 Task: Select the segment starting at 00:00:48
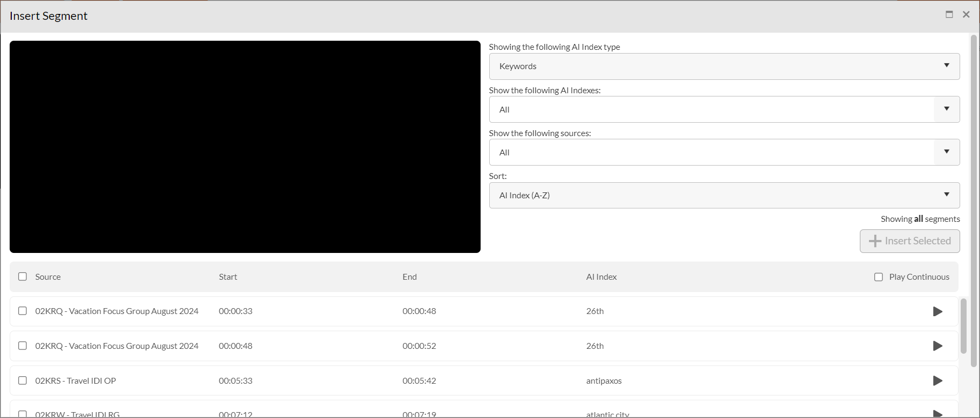tap(23, 346)
